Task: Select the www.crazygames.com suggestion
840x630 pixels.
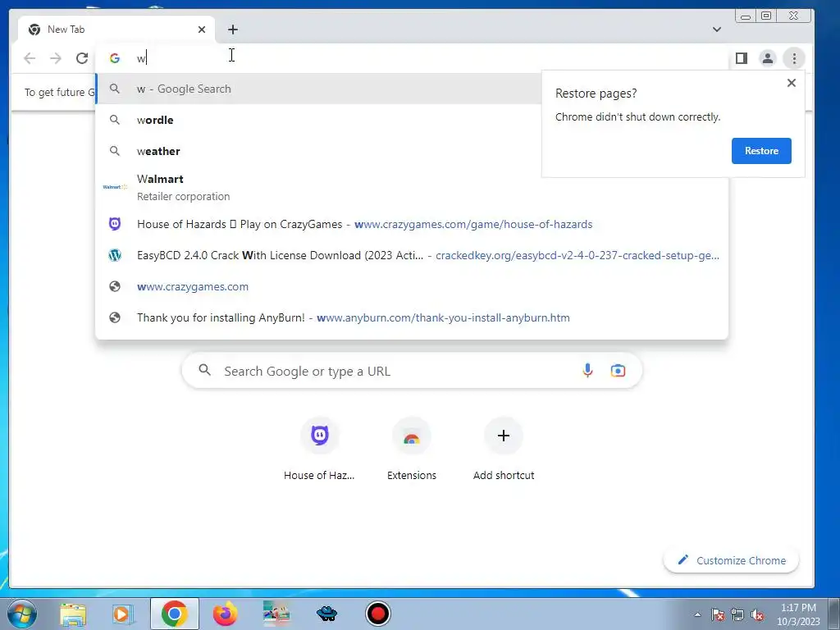Action: (412, 286)
